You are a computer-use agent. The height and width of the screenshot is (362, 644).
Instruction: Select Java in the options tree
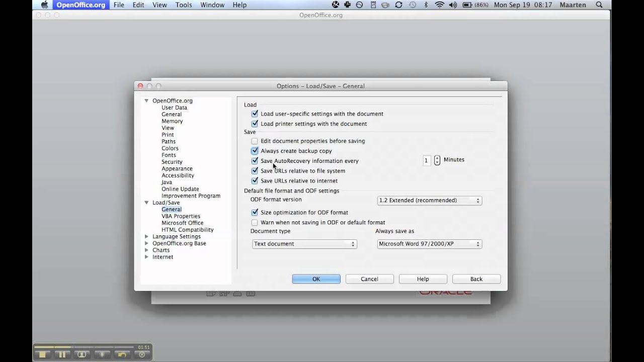tap(167, 182)
